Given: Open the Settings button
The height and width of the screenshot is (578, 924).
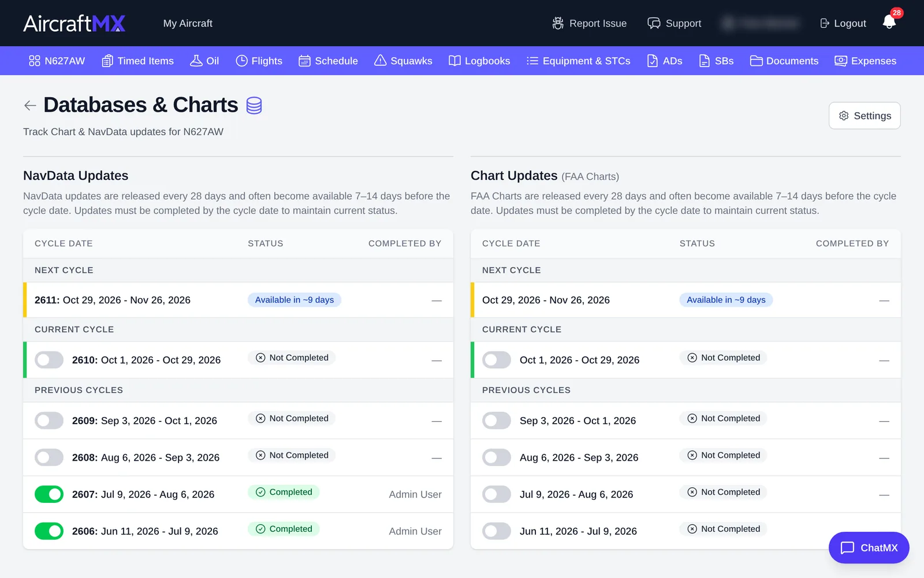Looking at the screenshot, I should point(865,116).
